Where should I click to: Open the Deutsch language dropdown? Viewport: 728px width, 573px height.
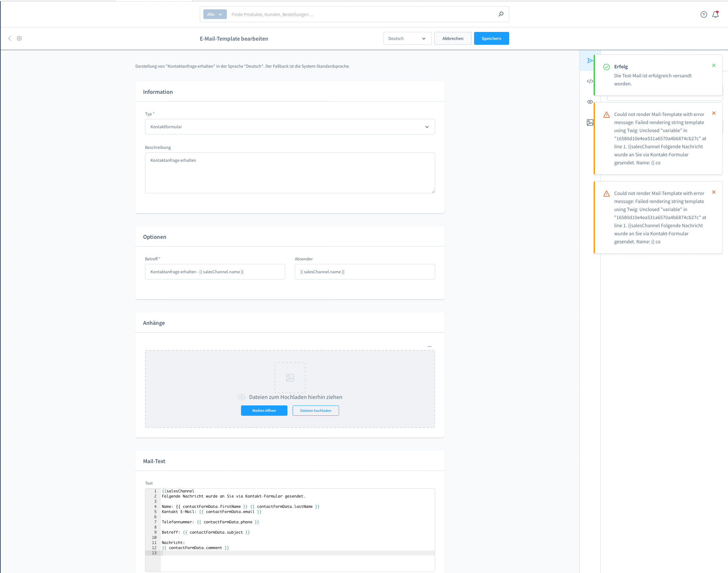(407, 38)
